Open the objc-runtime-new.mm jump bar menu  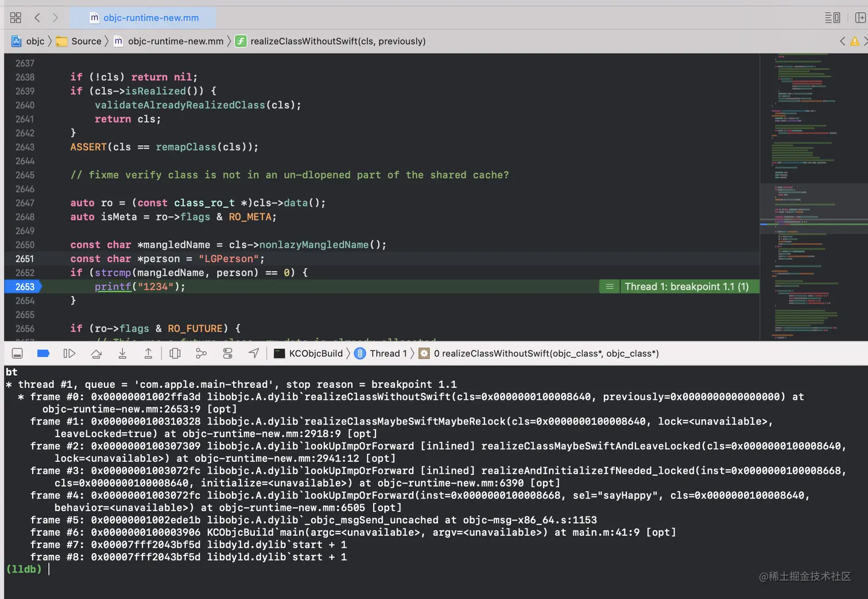pyautogui.click(x=176, y=41)
